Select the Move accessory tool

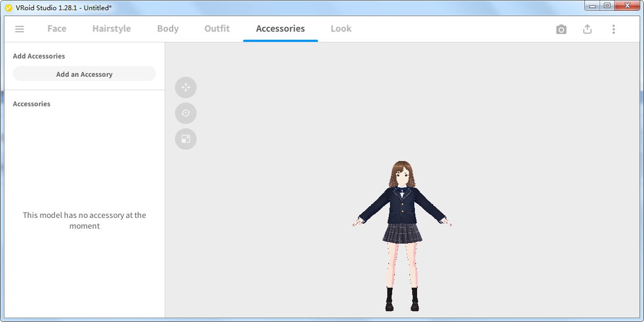tap(186, 87)
